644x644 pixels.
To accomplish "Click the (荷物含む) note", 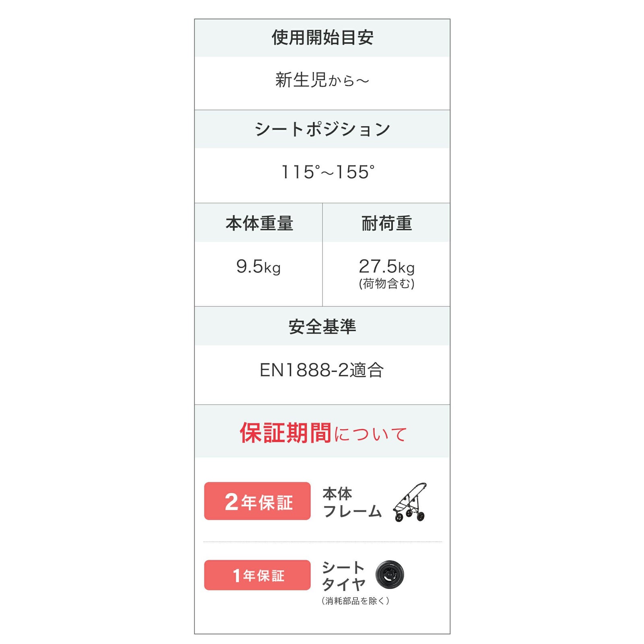I will click(x=386, y=284).
